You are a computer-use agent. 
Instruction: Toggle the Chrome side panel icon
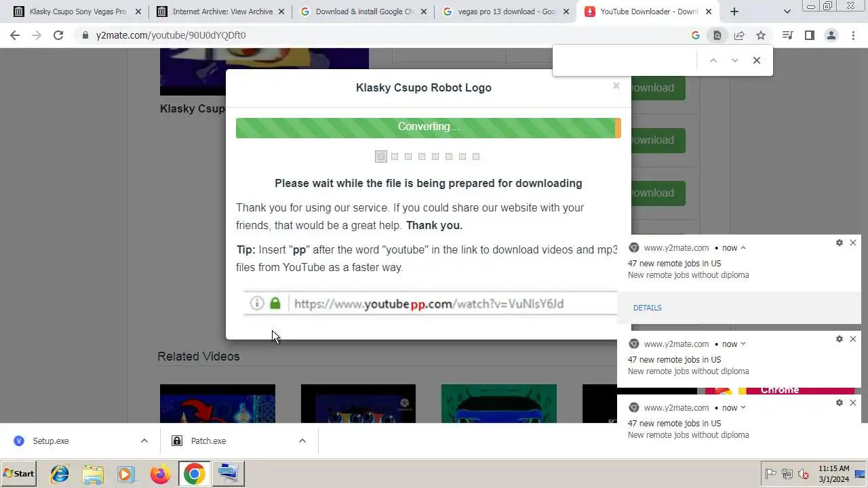coord(809,35)
